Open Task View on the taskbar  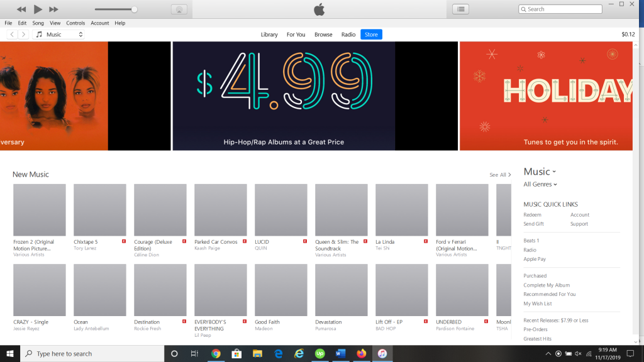point(195,354)
